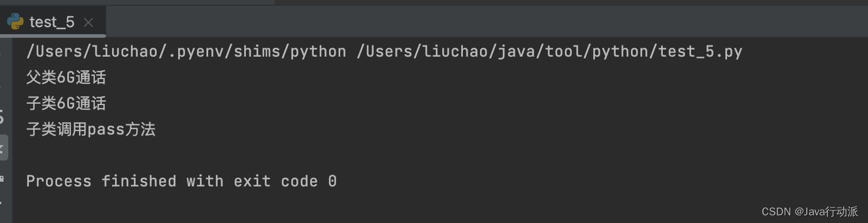Click the word pass in third output line
868x223 pixels.
[106, 130]
